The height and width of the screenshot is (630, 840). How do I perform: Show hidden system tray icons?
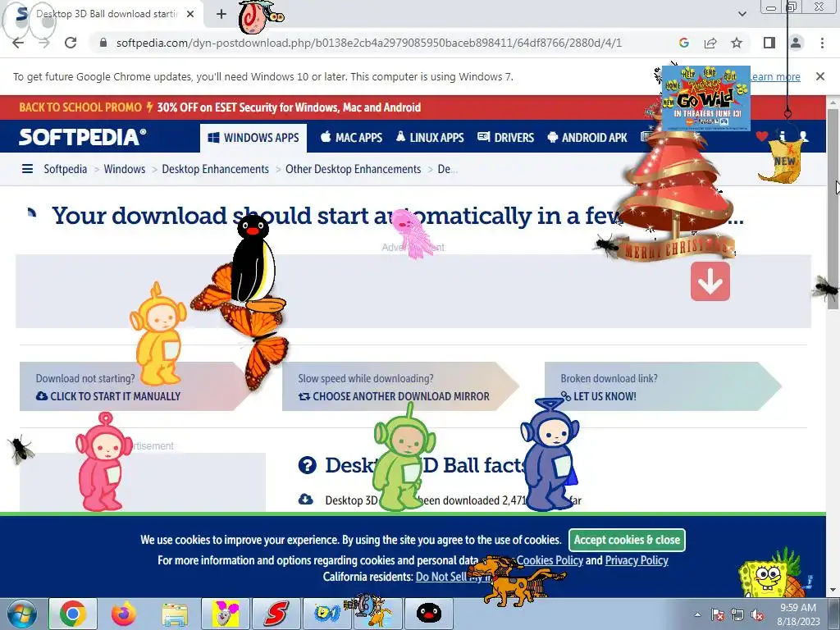coord(697,614)
